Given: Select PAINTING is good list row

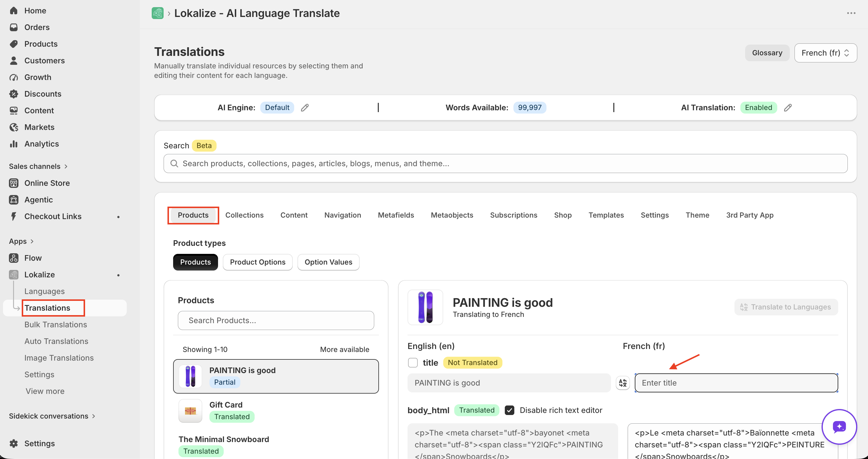Looking at the screenshot, I should pyautogui.click(x=276, y=376).
